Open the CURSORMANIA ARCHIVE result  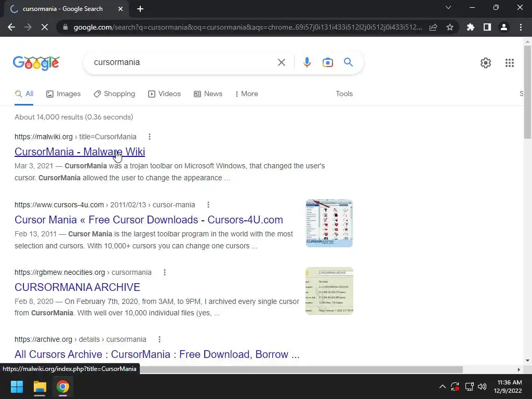point(77,287)
